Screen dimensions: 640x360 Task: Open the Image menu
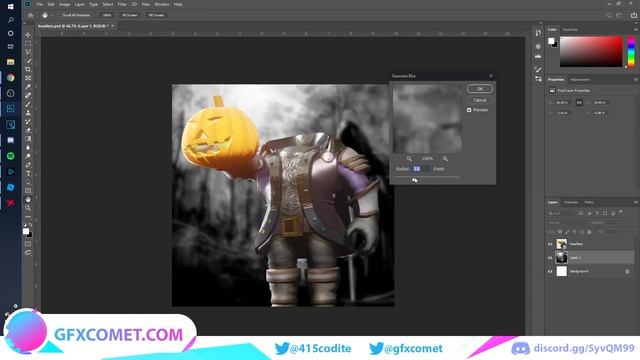pyautogui.click(x=64, y=4)
